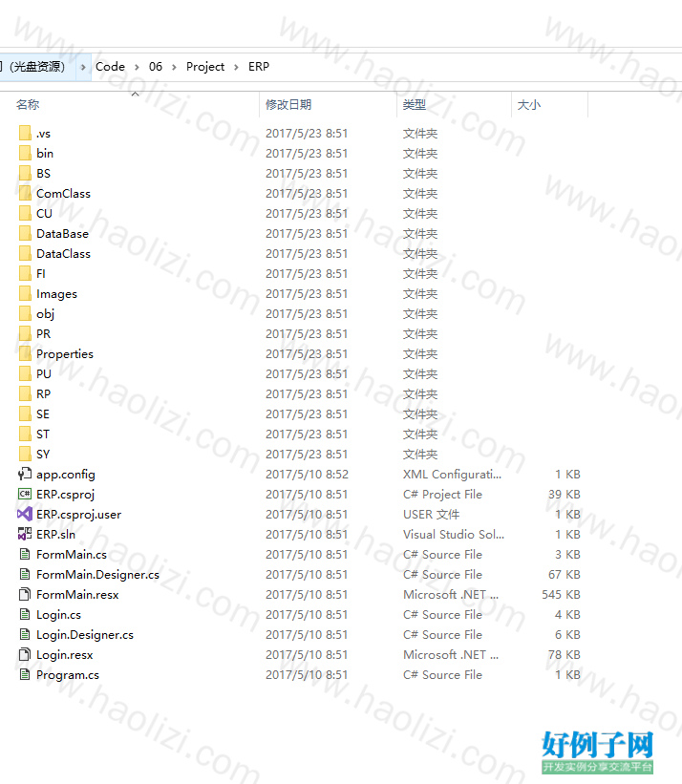This screenshot has height=784, width=682.
Task: Select the obj folder icon
Action: tap(25, 313)
